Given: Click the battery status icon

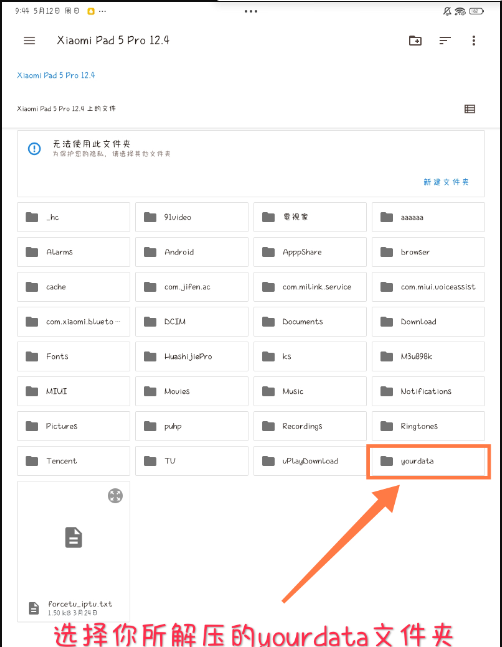Looking at the screenshot, I should [x=476, y=12].
